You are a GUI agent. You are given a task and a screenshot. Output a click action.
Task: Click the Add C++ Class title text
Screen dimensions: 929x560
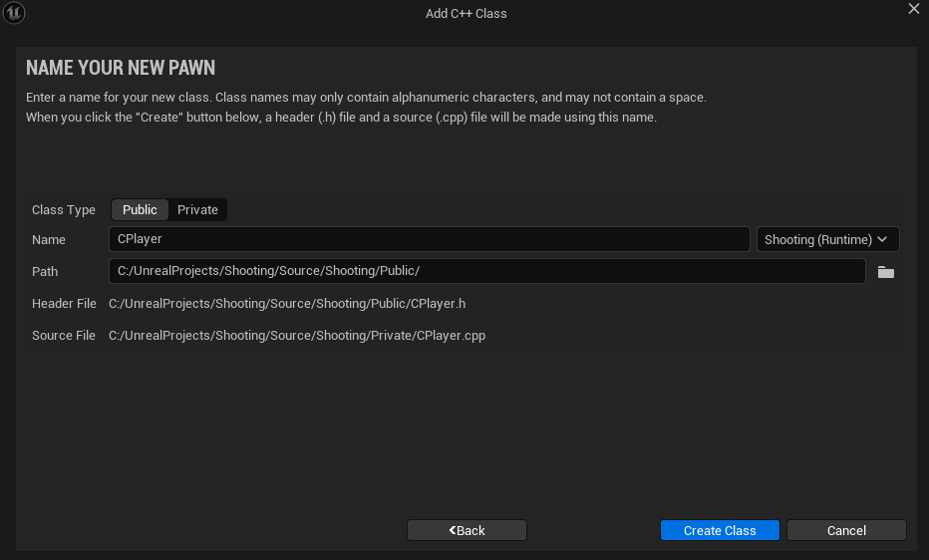(x=466, y=14)
